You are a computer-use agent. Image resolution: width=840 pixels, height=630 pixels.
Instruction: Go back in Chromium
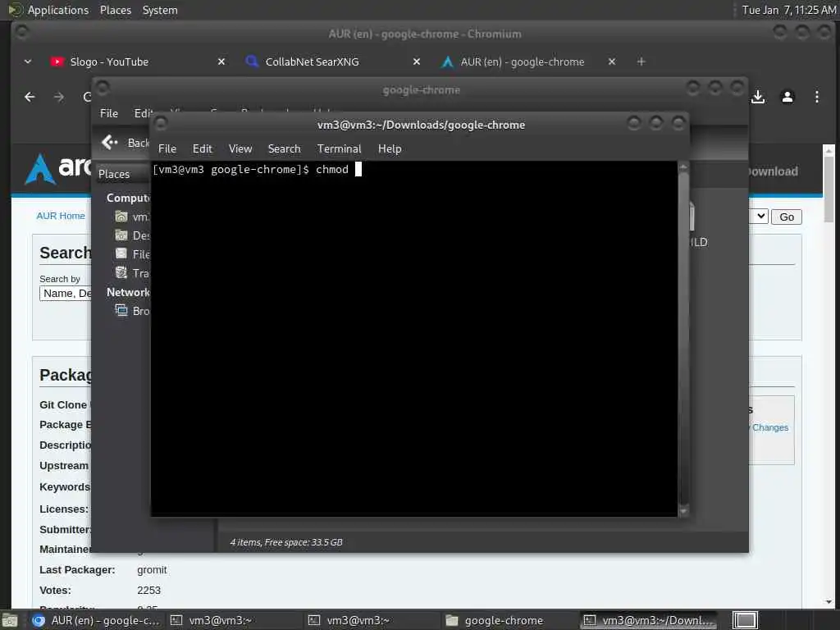30,97
